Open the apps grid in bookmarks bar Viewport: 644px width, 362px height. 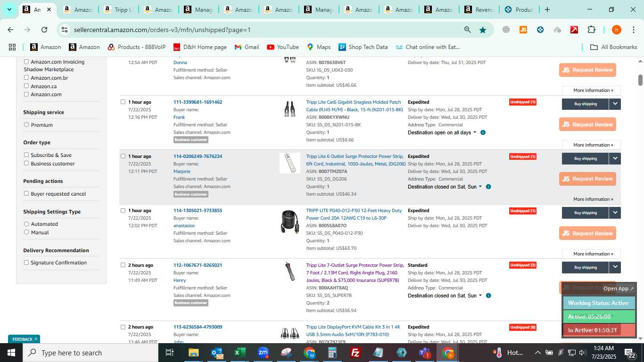click(x=12, y=47)
